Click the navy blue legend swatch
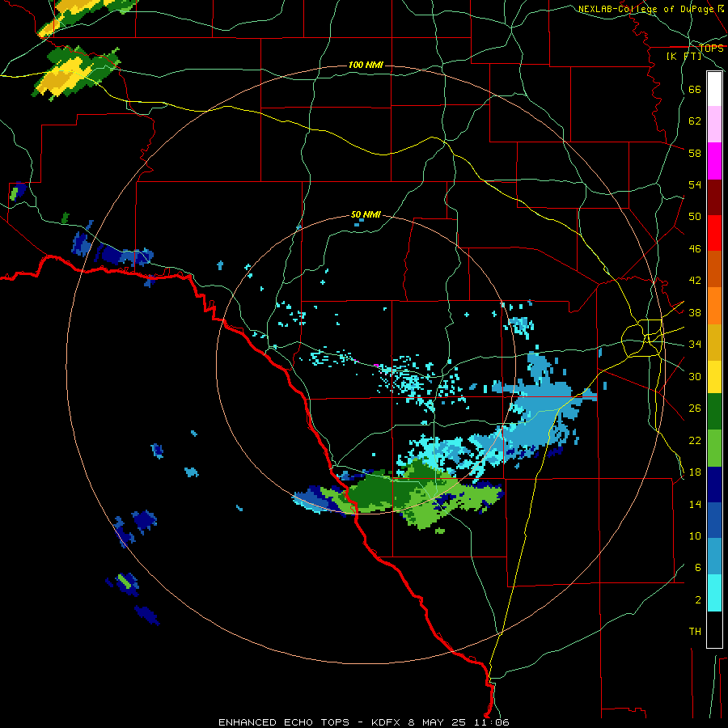Screen dimensions: 728x728 [x=714, y=485]
